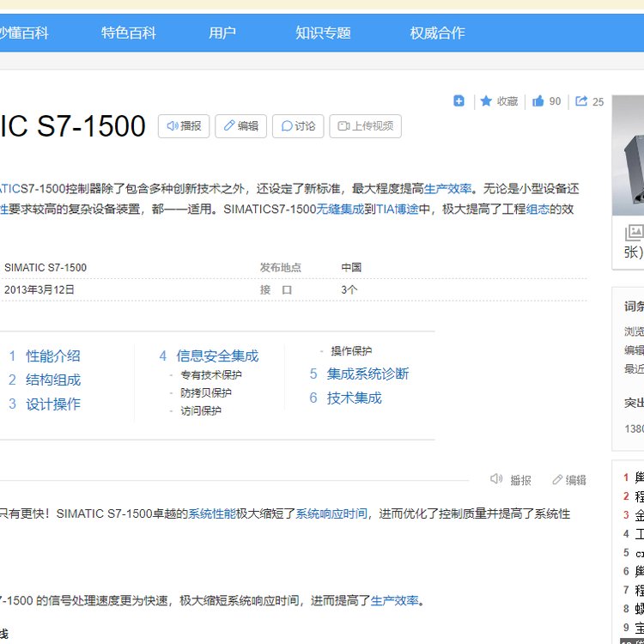The image size is (644, 644).
Task: Click the section 编辑 pencil icon
Action: click(x=557, y=480)
